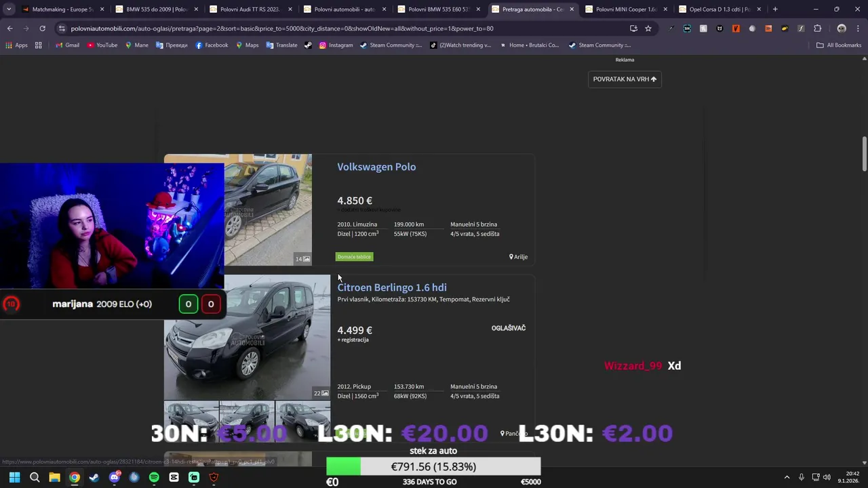Viewport: 868px width, 488px height.
Task: Switch to the Polovni automobili tab
Action: (x=344, y=9)
